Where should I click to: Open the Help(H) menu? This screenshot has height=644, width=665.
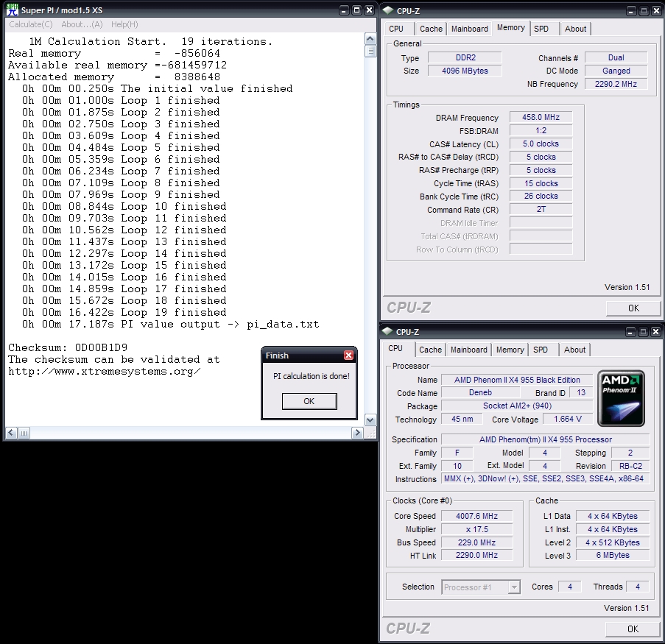[x=124, y=24]
